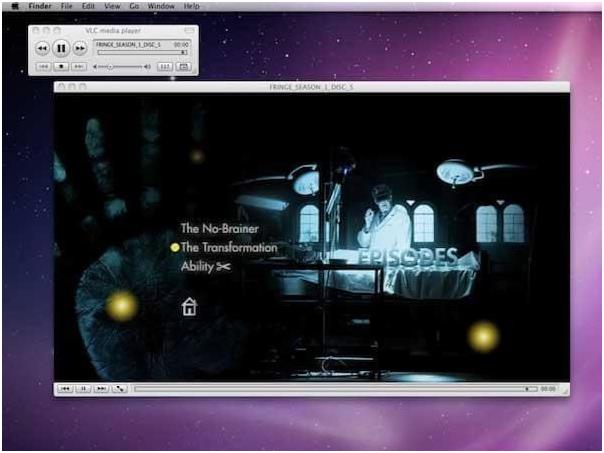Skip to previous chapter in VLC controller
The width and height of the screenshot is (604, 453).
coord(43,66)
